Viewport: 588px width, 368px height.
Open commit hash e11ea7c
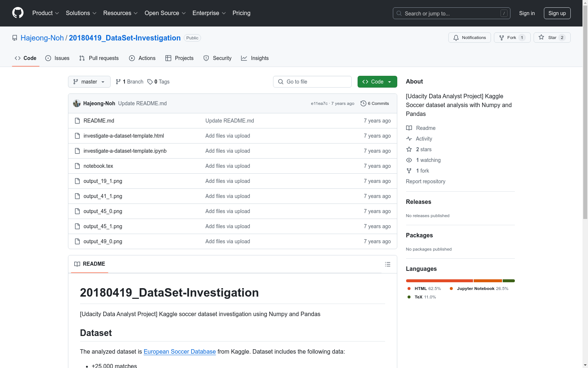click(319, 103)
